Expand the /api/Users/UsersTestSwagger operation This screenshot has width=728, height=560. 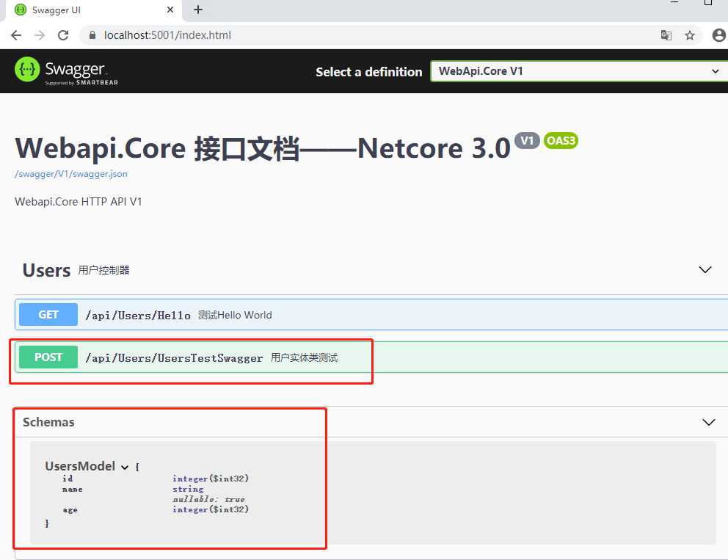point(371,357)
